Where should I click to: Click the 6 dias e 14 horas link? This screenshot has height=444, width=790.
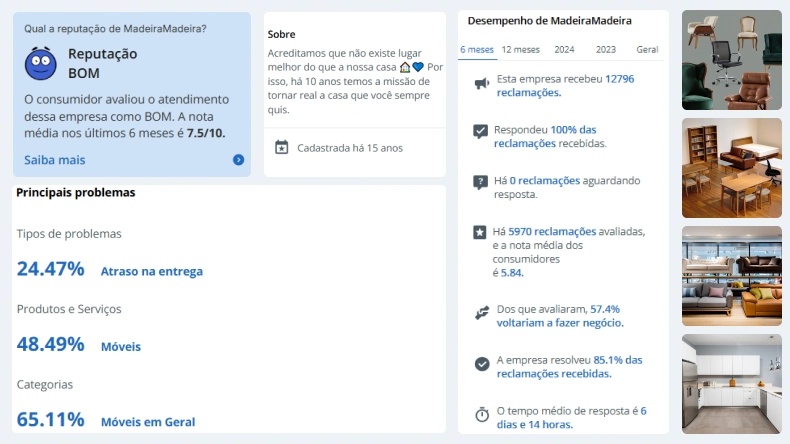coord(571,418)
